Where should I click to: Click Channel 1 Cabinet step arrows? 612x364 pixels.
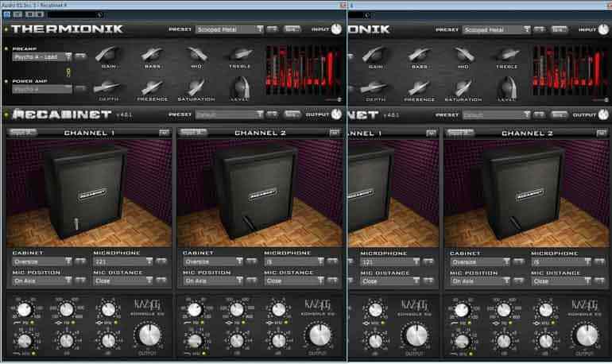[81, 261]
